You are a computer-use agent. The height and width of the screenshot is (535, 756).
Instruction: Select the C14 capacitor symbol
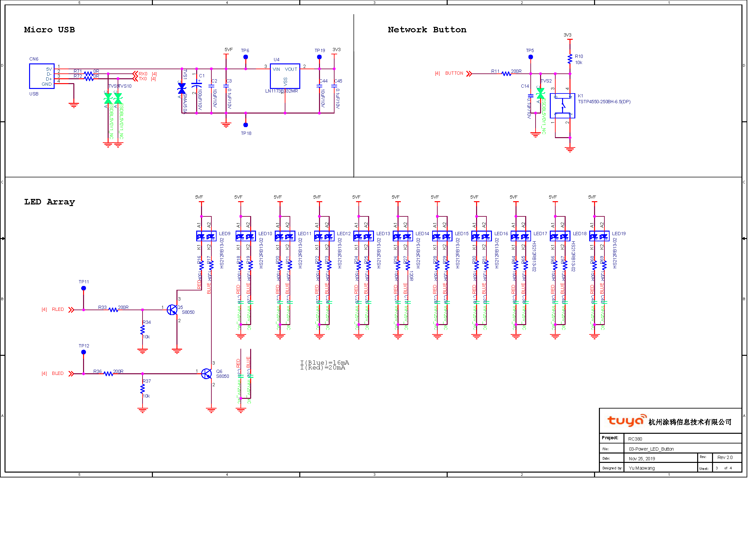[x=531, y=96]
